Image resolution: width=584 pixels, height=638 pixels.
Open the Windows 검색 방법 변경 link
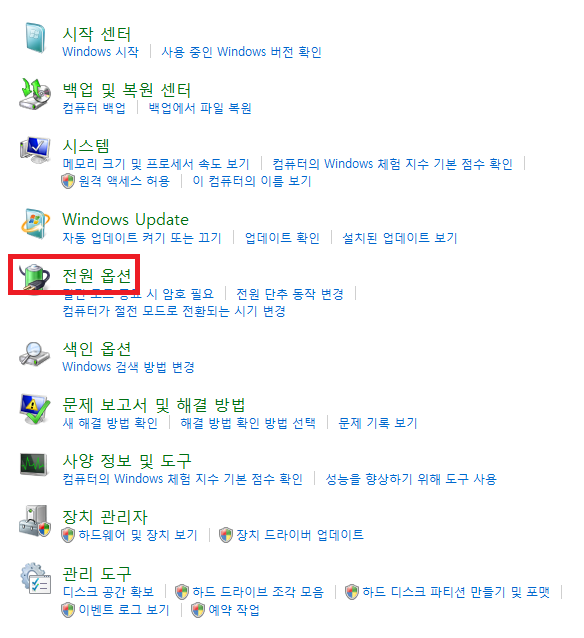[128, 367]
